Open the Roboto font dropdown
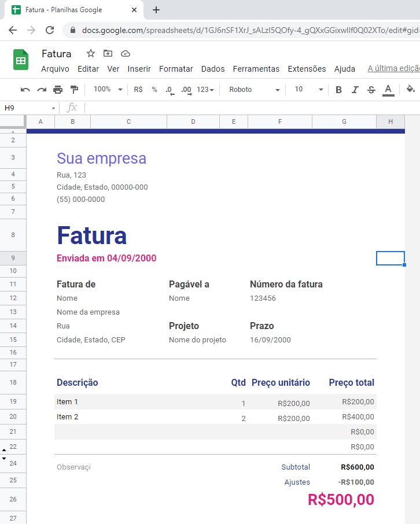 tap(254, 90)
